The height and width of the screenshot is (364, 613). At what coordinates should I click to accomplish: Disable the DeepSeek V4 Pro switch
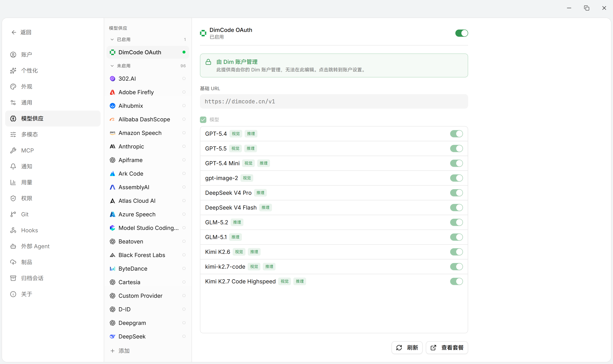pos(456,193)
